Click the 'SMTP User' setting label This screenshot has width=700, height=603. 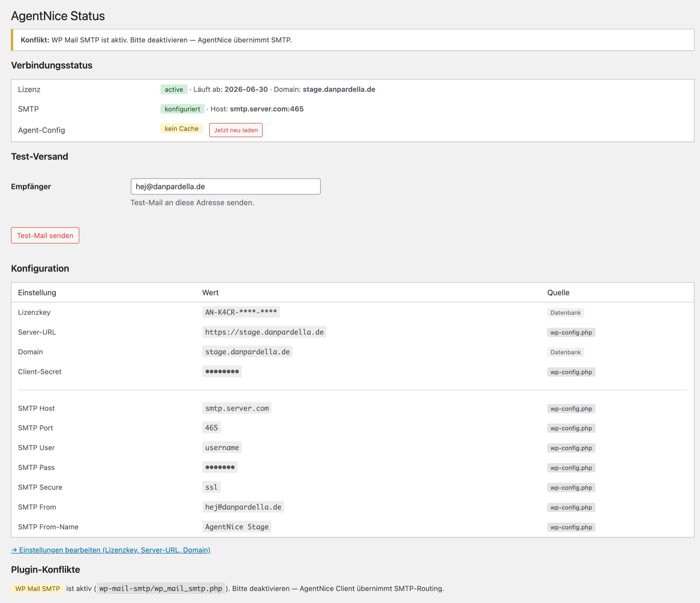pyautogui.click(x=37, y=447)
